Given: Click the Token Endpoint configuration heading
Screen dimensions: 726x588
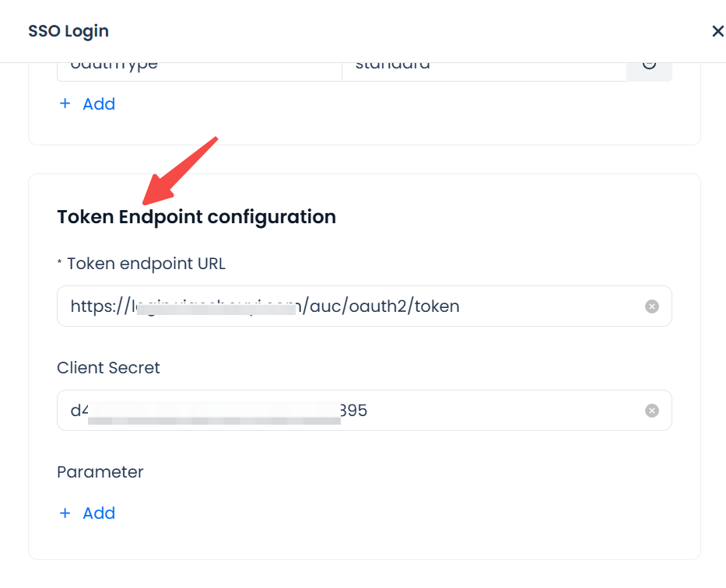Looking at the screenshot, I should 196,217.
